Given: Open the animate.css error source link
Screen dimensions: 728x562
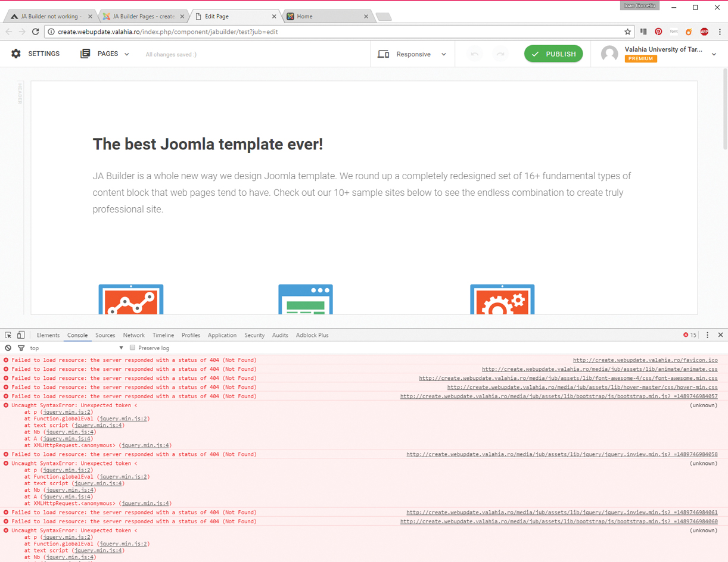Looking at the screenshot, I should point(600,369).
